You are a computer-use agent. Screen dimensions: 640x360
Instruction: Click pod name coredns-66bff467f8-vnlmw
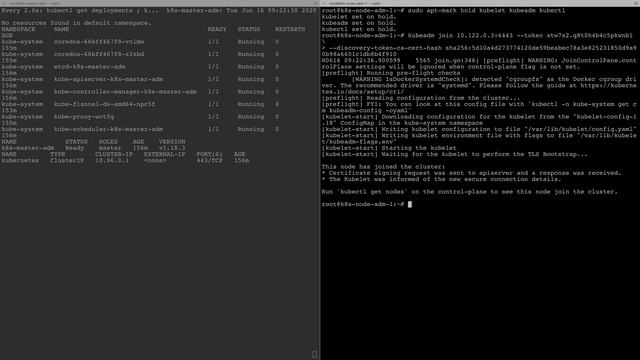pyautogui.click(x=99, y=42)
